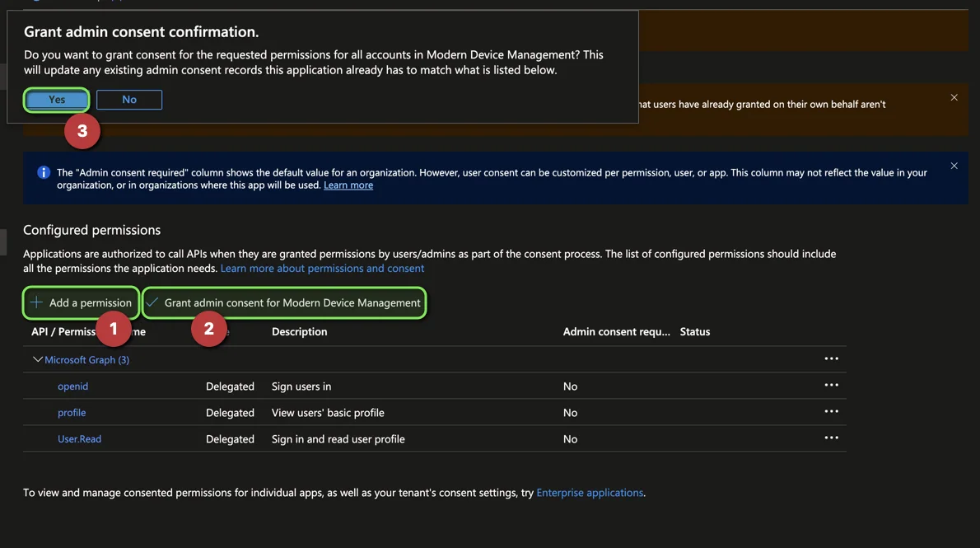
Task: Select 'Sign in and read user profile' text
Action: (338, 439)
